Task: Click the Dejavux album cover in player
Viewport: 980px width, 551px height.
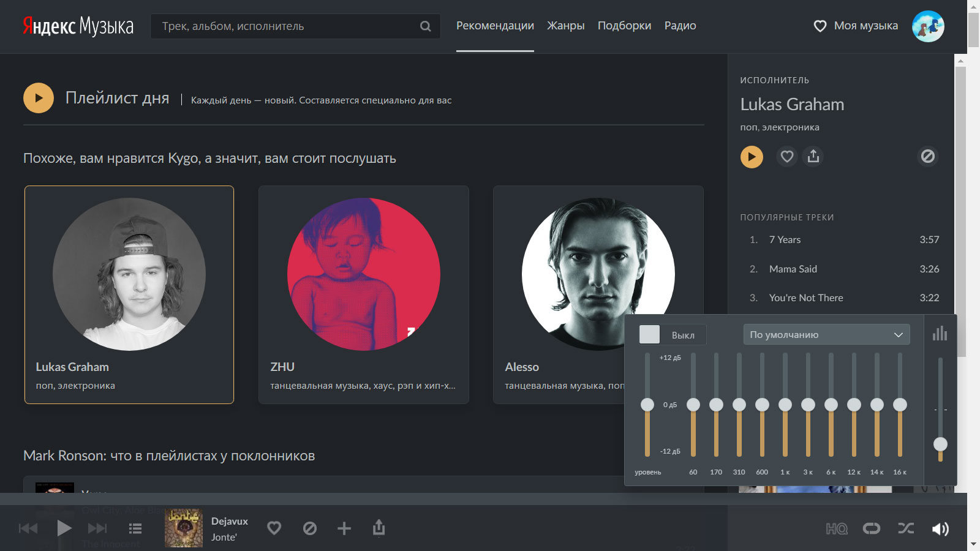Action: (184, 528)
